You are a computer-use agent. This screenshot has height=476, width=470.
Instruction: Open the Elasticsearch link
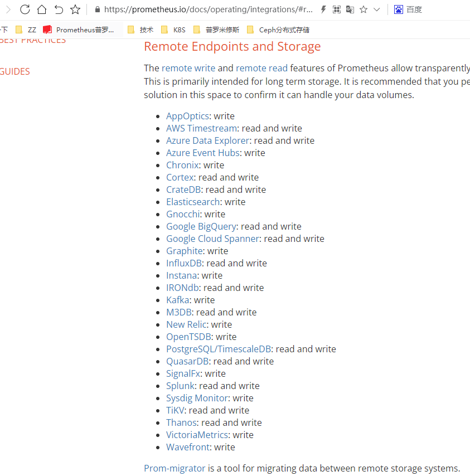pyautogui.click(x=193, y=202)
